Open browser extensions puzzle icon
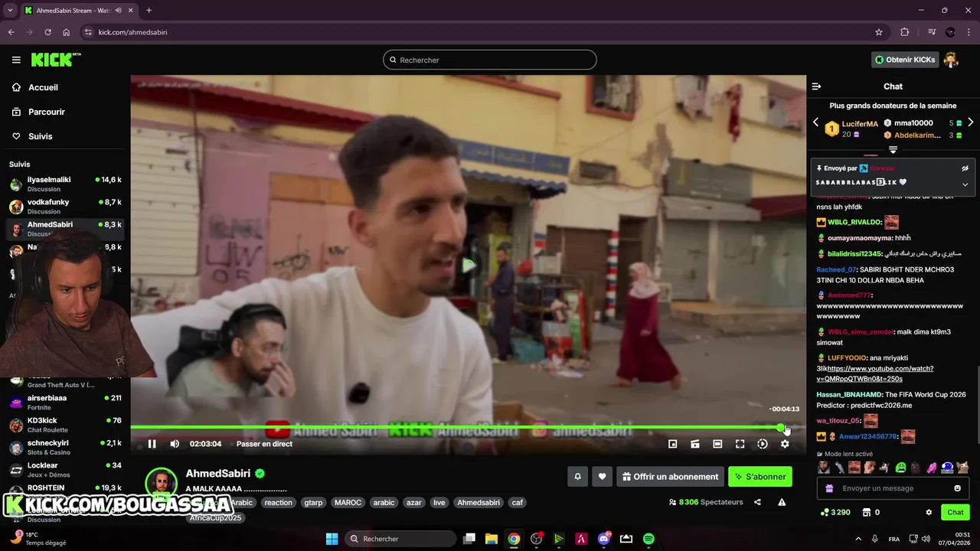 [x=904, y=32]
